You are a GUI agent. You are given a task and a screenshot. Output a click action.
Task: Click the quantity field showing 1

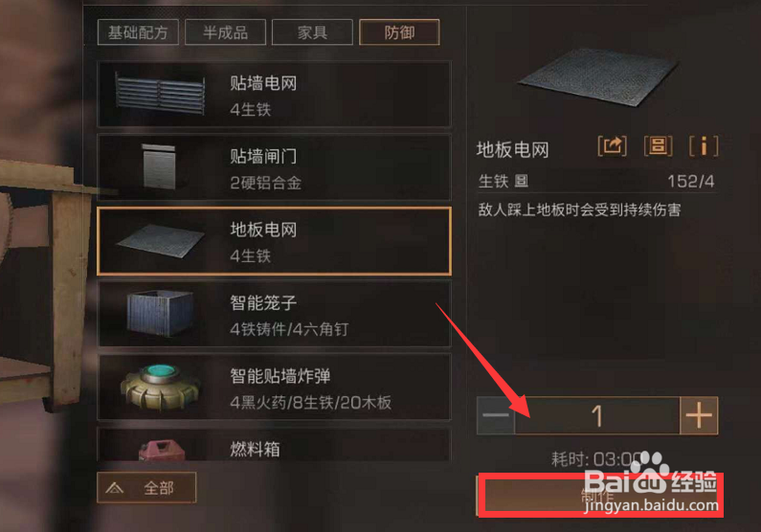[x=597, y=415]
